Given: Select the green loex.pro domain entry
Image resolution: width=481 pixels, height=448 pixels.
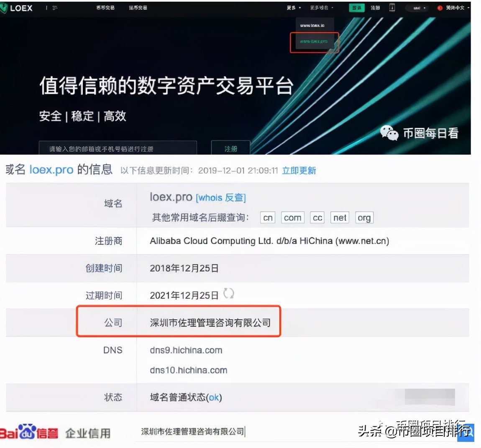Looking at the screenshot, I should pyautogui.click(x=314, y=41).
